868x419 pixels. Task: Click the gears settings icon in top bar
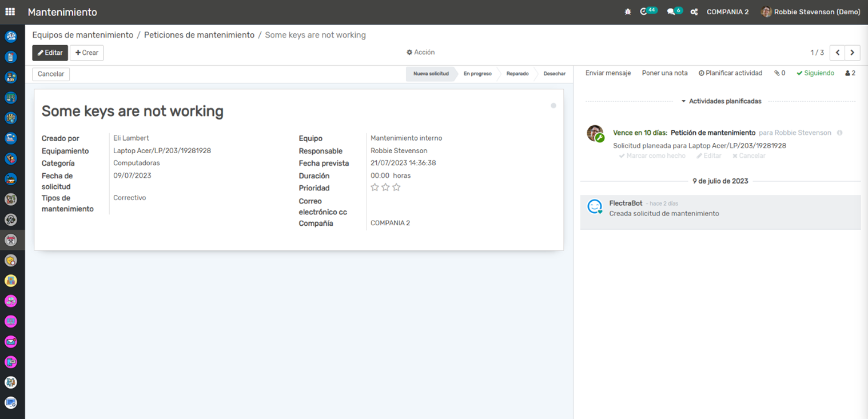point(694,12)
